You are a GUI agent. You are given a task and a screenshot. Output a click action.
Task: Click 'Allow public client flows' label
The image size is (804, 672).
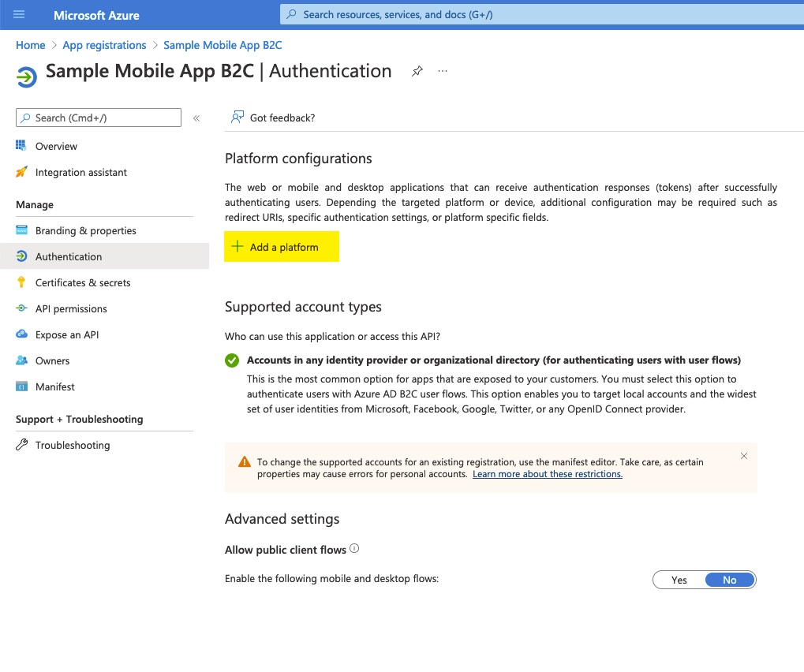pyautogui.click(x=286, y=550)
